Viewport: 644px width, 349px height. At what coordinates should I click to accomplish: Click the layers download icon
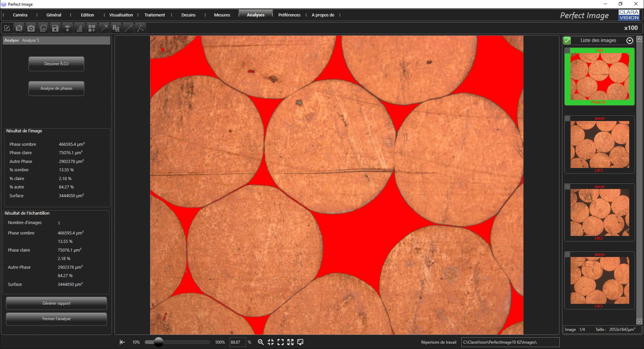67,28
